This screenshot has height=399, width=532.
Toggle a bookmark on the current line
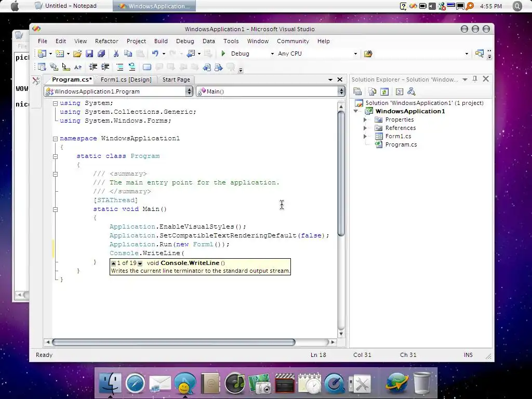[147, 67]
